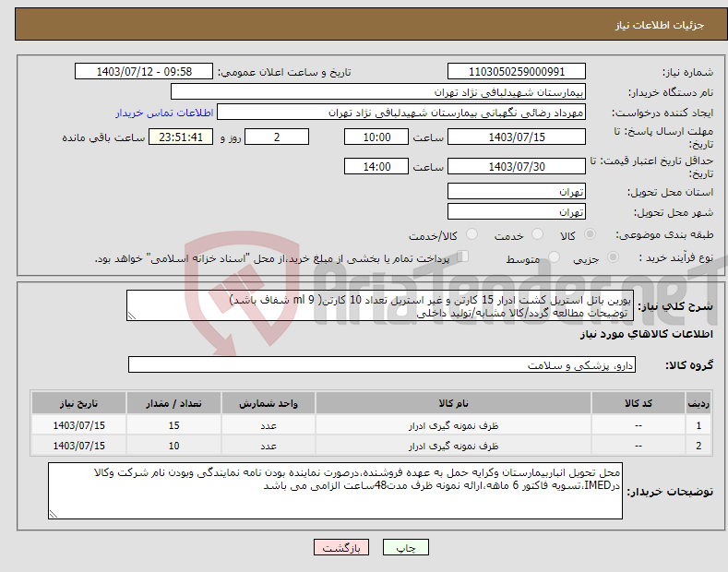Click the remaining time 23:51:41 field
The width and height of the screenshot is (728, 572).
pos(181,137)
